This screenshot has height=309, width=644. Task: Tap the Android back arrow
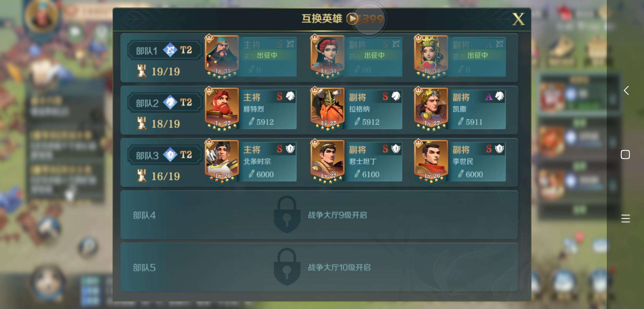pyautogui.click(x=626, y=90)
